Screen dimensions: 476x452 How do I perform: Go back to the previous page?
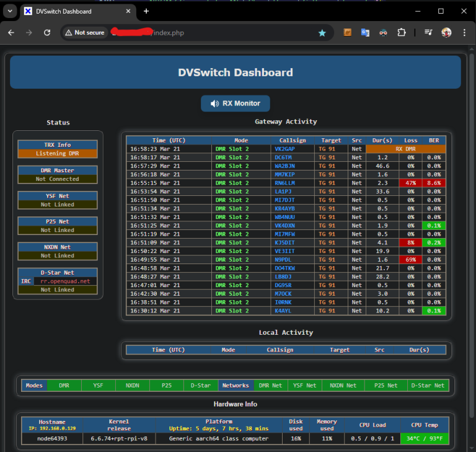coord(11,32)
